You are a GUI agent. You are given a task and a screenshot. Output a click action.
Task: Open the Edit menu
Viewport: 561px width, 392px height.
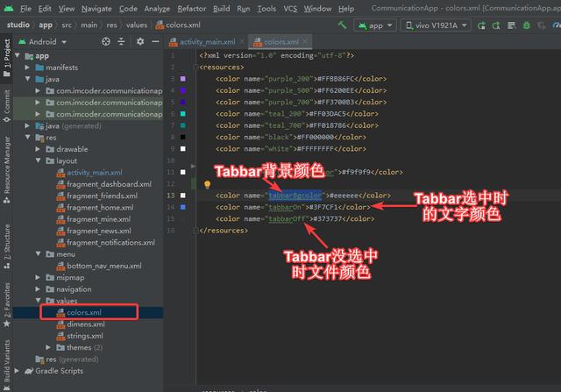45,9
